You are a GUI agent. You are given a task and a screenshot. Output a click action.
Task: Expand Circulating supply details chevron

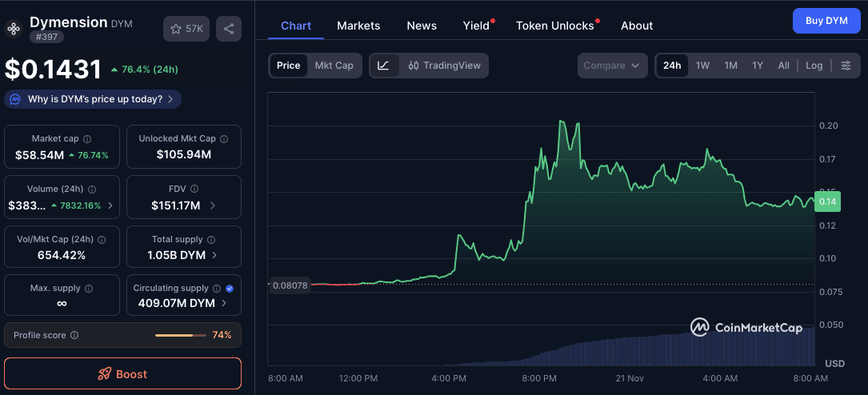(x=224, y=303)
